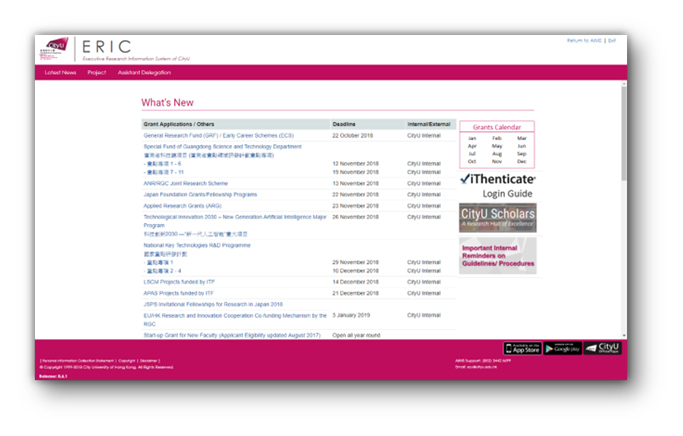Click the Exit link at top right
The image size is (683, 436).
[x=611, y=40]
